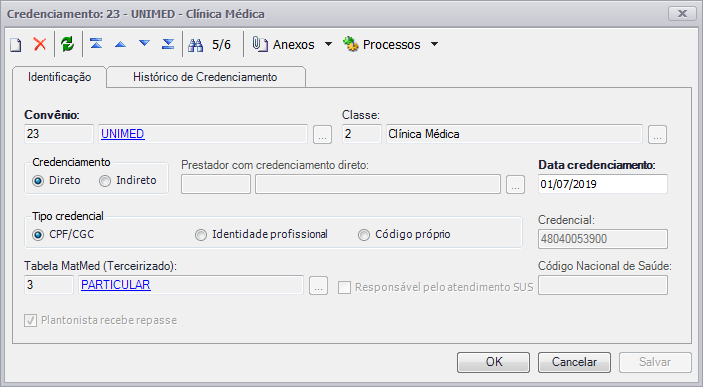Image resolution: width=703 pixels, height=387 pixels.
Task: Jump to the last record
Action: click(x=168, y=43)
